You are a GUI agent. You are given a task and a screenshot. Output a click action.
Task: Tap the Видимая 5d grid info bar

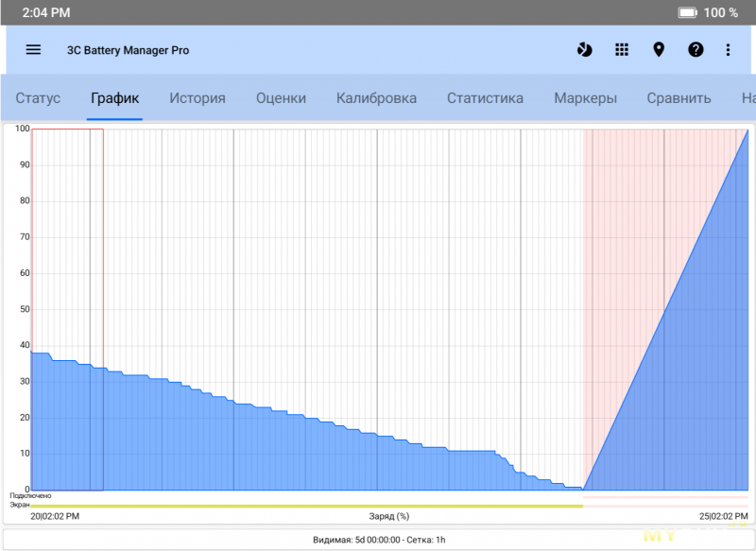(x=378, y=540)
